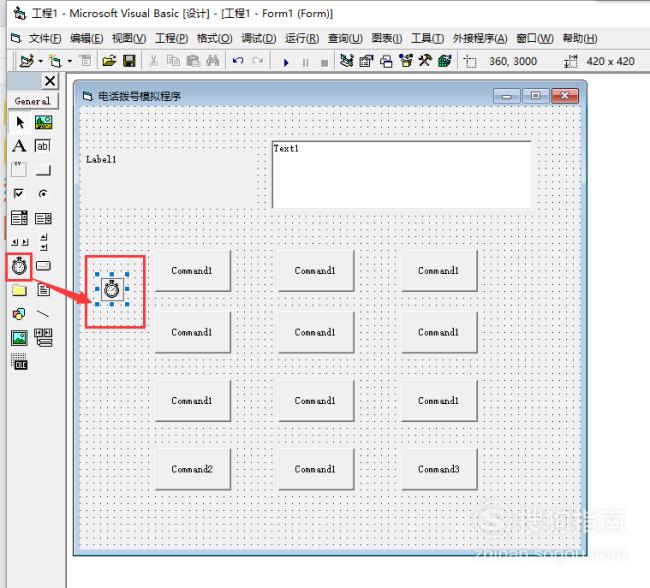650x588 pixels.
Task: Click the Open Project folder icon
Action: 109,61
